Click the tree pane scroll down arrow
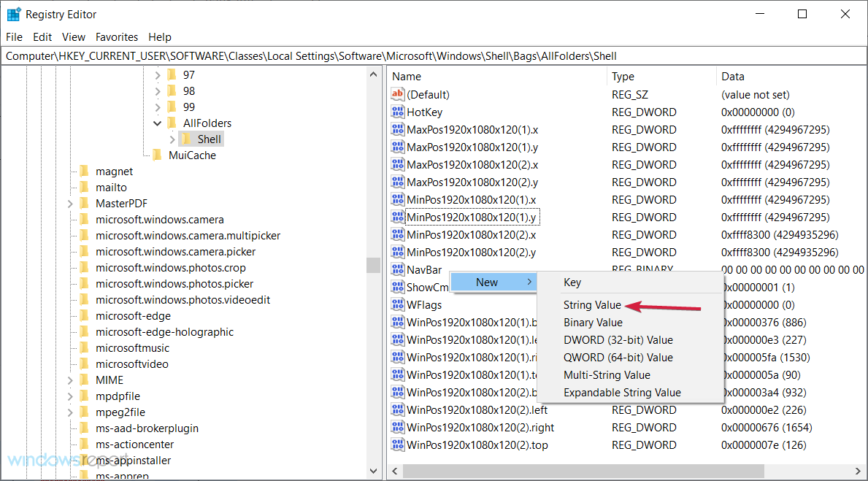This screenshot has height=481, width=868. point(373,471)
